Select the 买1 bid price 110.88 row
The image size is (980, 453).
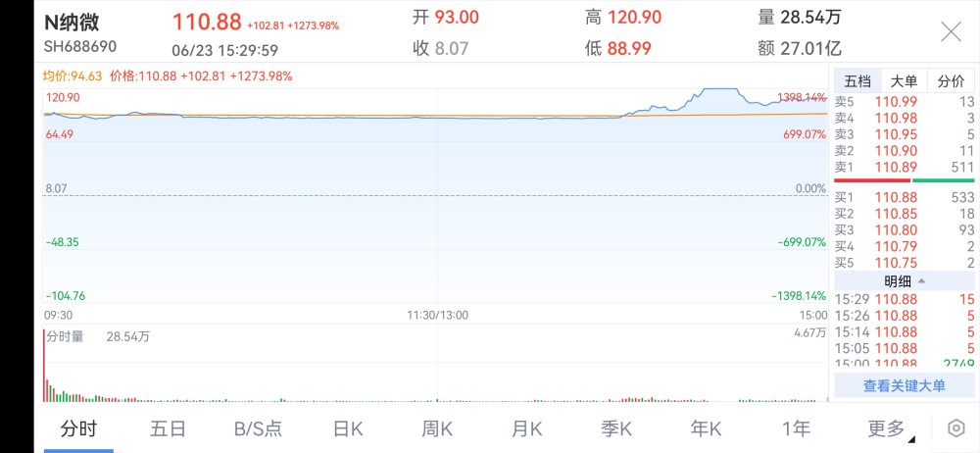point(905,197)
